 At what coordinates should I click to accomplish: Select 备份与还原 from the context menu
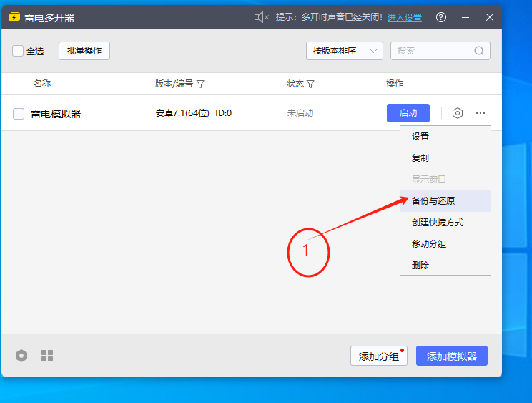[445, 201]
